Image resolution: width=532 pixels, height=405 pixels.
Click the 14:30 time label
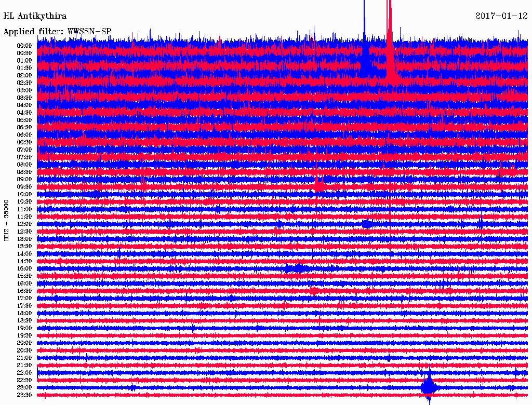point(24,261)
